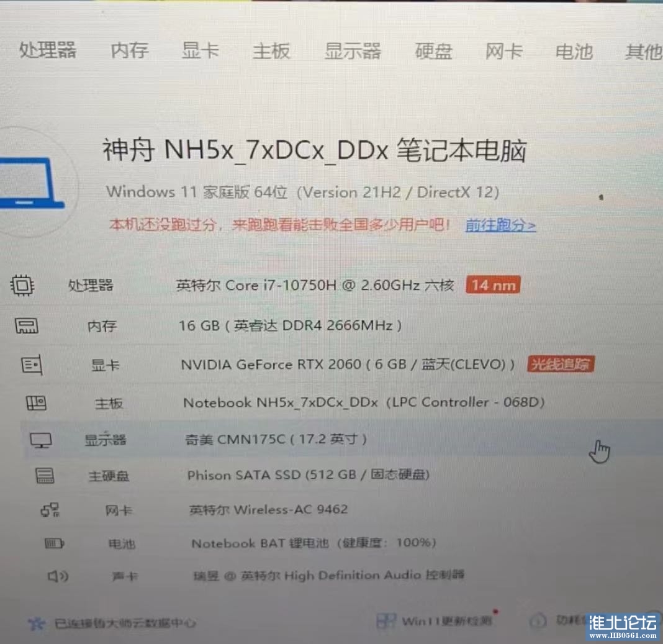Viewport: 663px width, 644px height.
Task: Select the 英特尔 Wireless-AC 9462 value
Action: coord(269,509)
